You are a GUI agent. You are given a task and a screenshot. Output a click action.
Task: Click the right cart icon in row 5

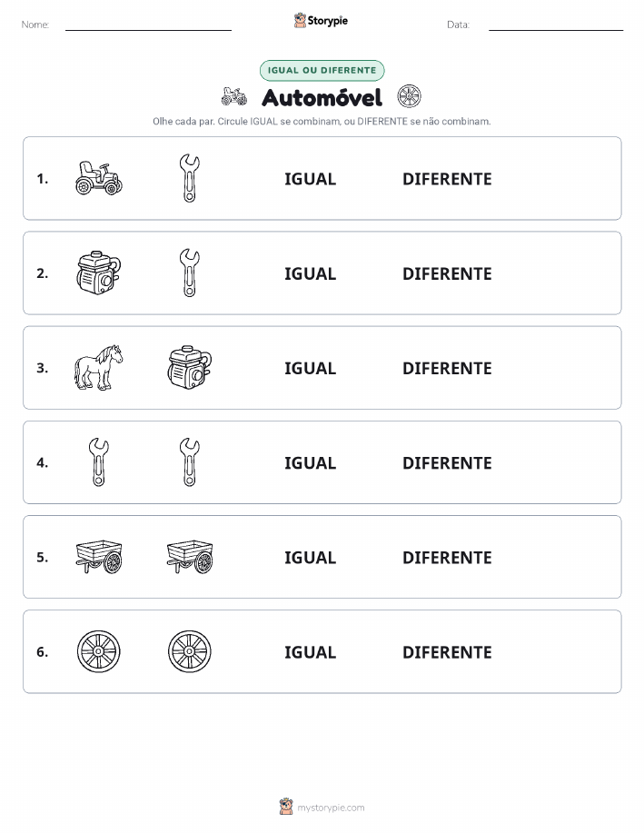190,557
